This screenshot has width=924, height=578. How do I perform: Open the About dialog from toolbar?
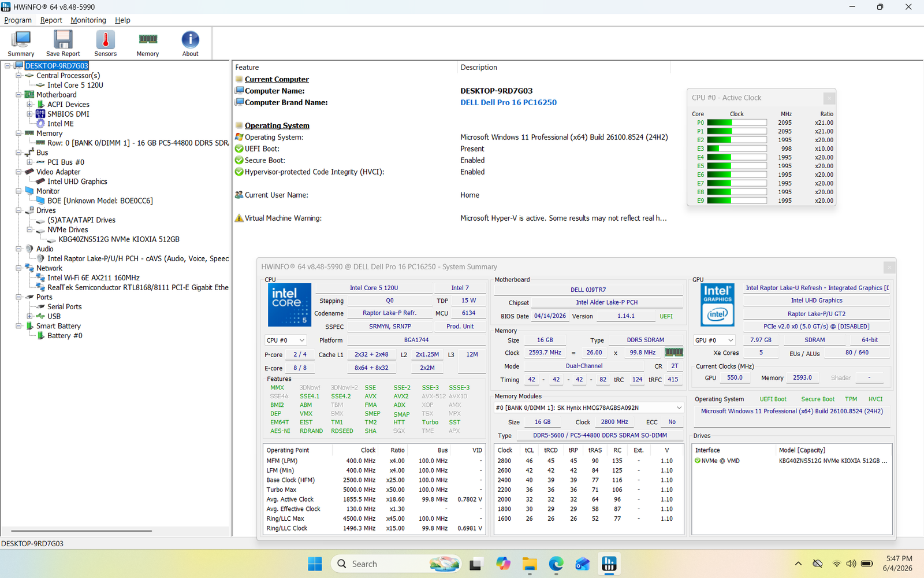point(190,43)
